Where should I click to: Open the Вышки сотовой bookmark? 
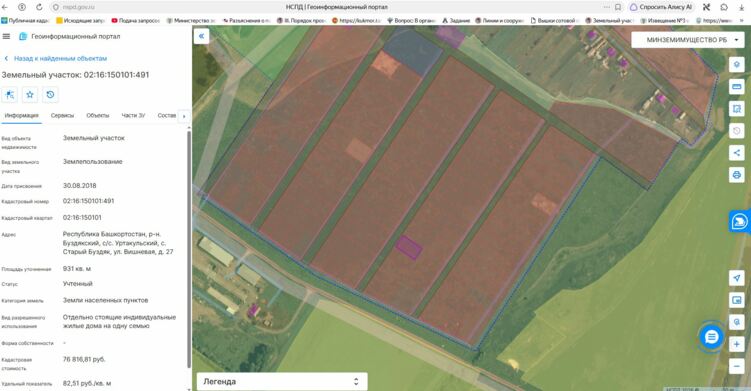click(x=555, y=21)
